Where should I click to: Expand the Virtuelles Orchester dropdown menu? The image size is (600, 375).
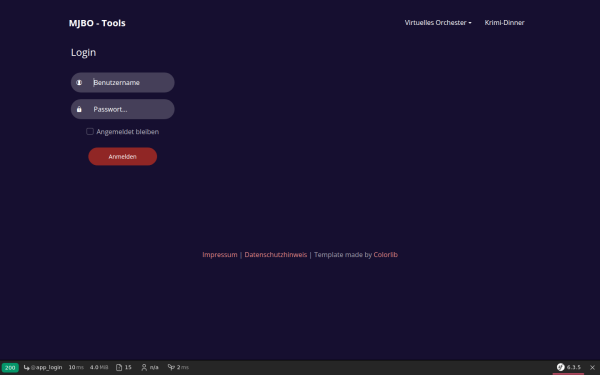(x=438, y=23)
